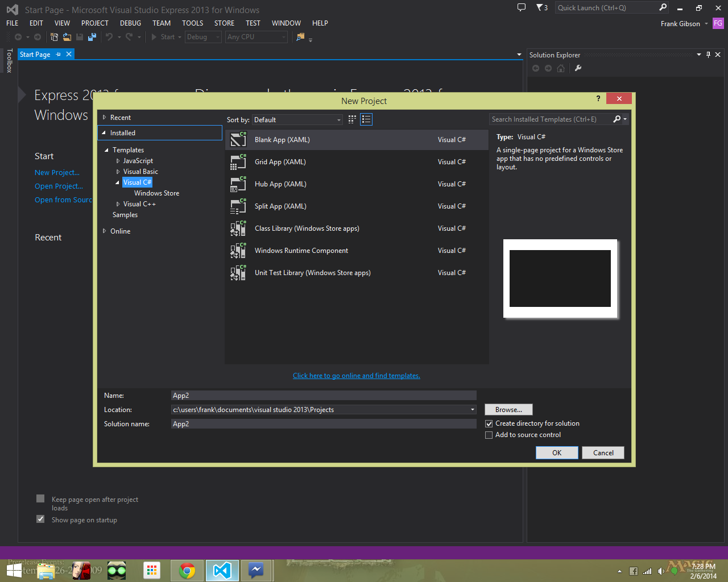Open the WINDOW menu
Viewport: 728px width, 582px height.
coord(286,23)
